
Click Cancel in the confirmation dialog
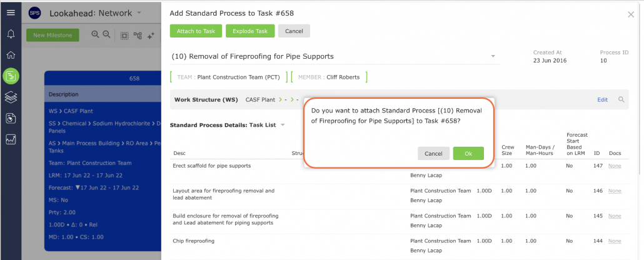click(x=433, y=154)
